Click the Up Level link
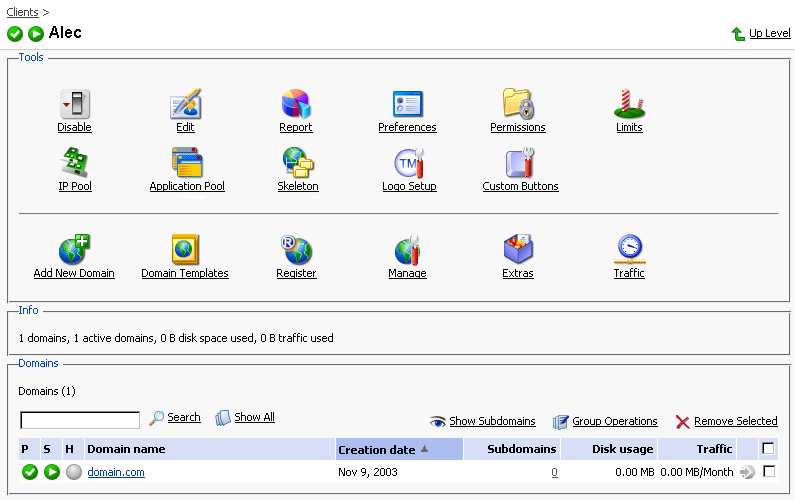 (768, 33)
